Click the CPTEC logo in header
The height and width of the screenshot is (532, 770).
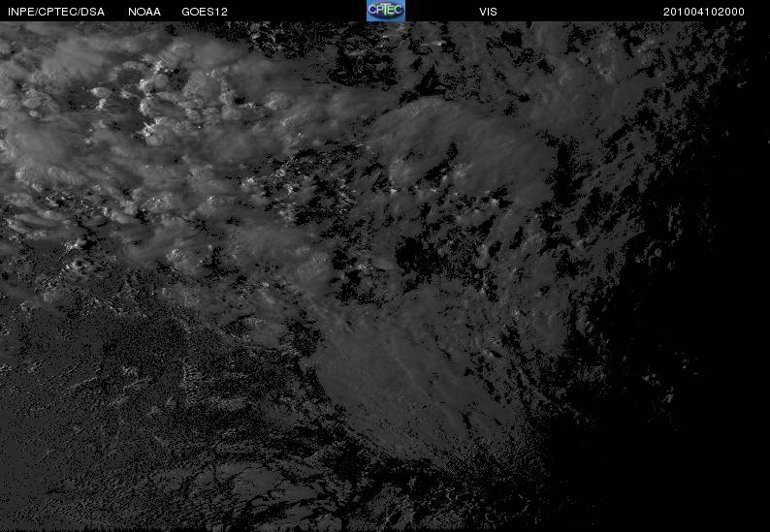386,11
